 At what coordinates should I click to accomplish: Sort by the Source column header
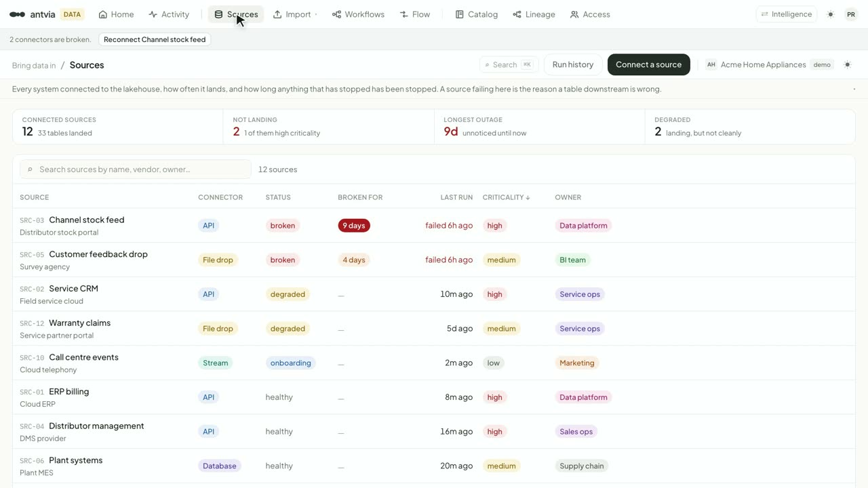point(35,197)
